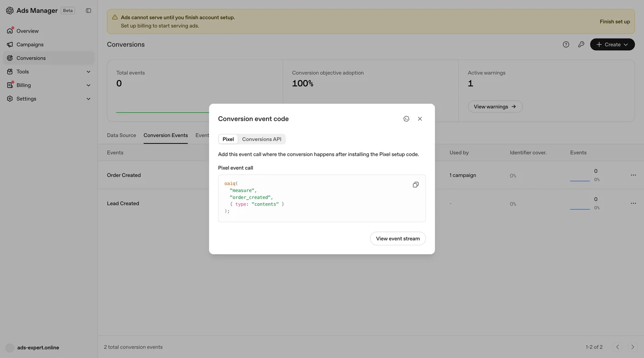Click the "1 campaign" Used by value
644x358 pixels.
tap(463, 175)
